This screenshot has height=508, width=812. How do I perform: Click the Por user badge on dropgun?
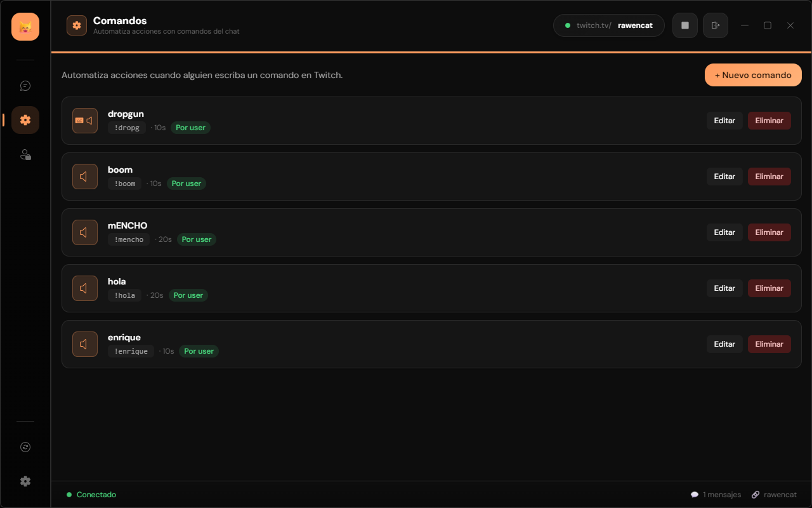click(x=190, y=128)
